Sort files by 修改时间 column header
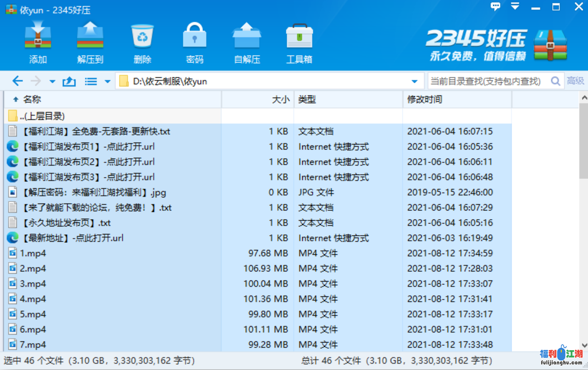The width and height of the screenshot is (588, 370). (424, 100)
